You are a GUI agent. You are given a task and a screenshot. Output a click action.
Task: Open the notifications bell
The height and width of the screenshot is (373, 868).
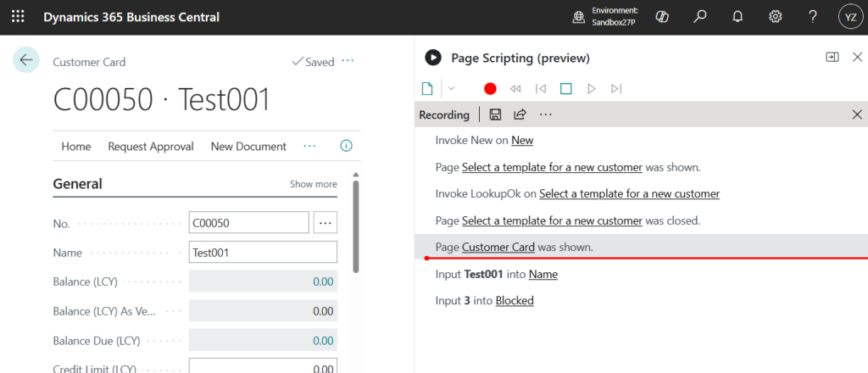[x=737, y=17]
